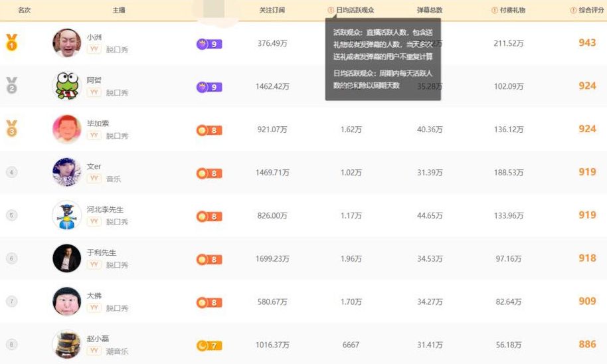Open streamer 毕加索's profile link

coord(98,124)
